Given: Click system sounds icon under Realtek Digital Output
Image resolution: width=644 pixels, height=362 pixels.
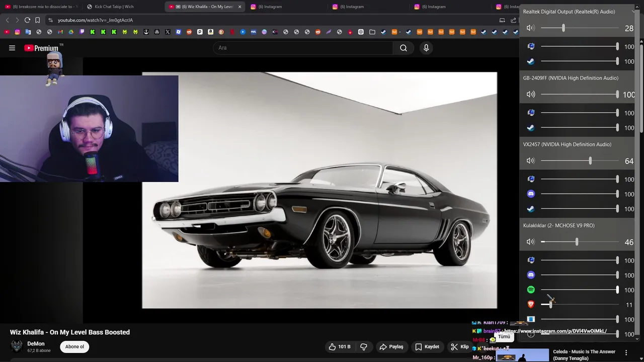Looking at the screenshot, I should [x=531, y=46].
